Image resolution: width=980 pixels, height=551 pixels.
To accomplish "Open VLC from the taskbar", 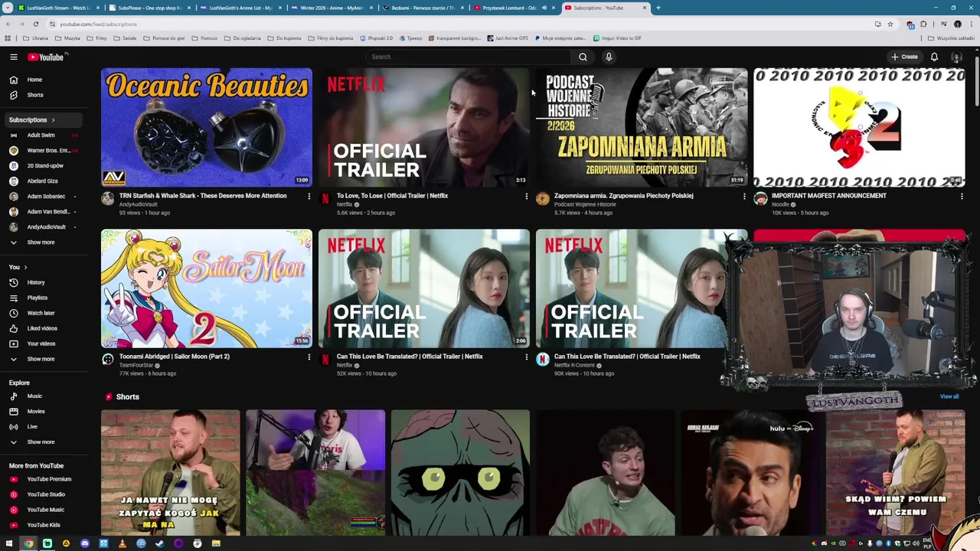I will pyautogui.click(x=122, y=543).
